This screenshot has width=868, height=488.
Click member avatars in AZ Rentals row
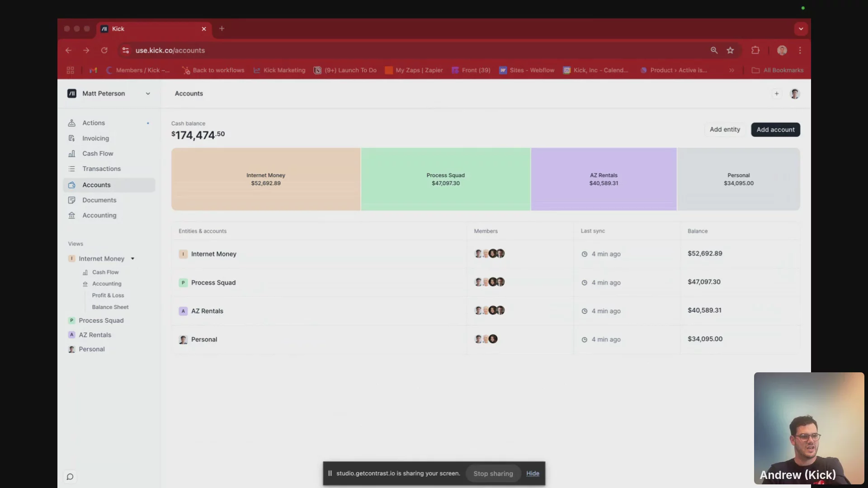(x=489, y=310)
